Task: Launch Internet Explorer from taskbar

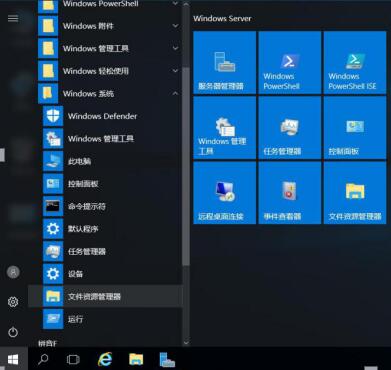Action: pyautogui.click(x=105, y=359)
